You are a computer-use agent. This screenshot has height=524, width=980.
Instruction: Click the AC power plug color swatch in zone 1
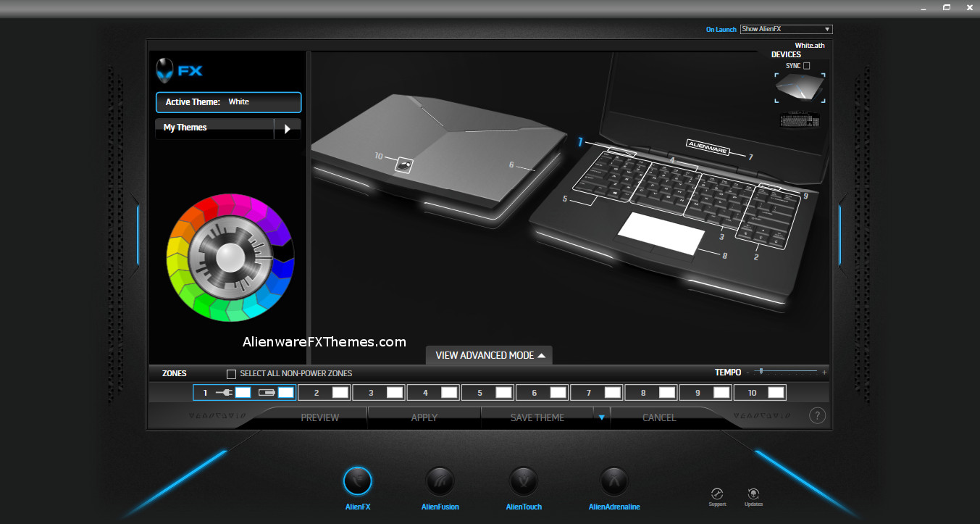243,392
